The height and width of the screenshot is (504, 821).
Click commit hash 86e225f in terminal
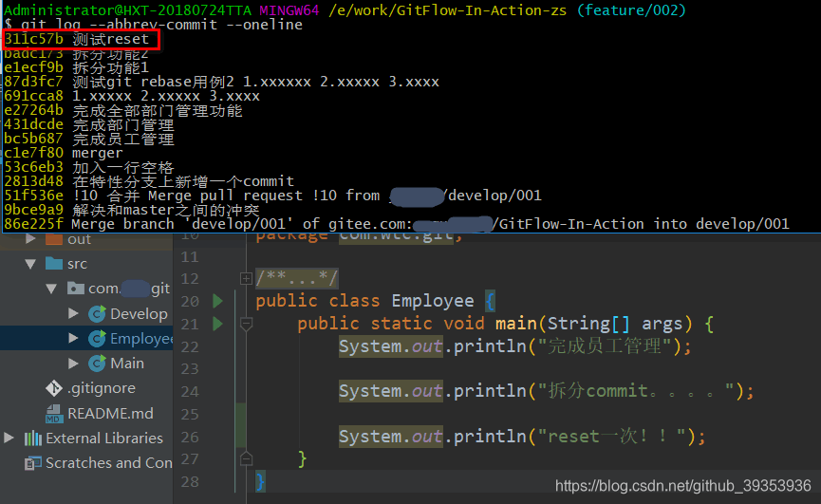(33, 224)
